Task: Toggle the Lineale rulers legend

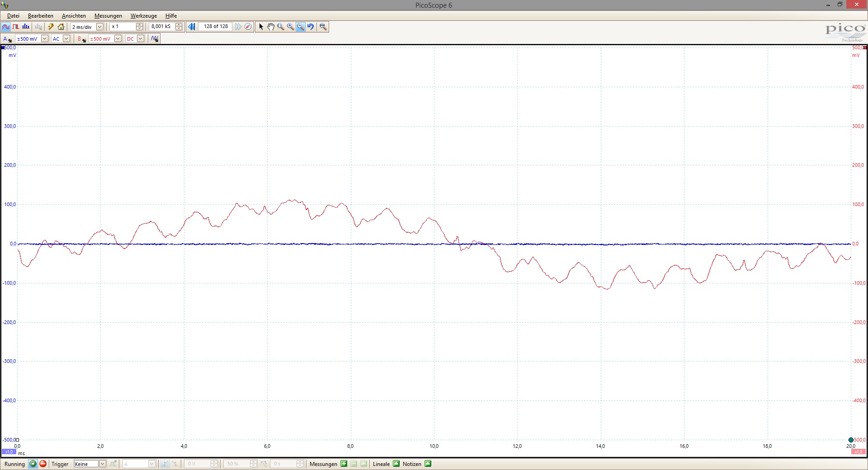Action: 396,464
